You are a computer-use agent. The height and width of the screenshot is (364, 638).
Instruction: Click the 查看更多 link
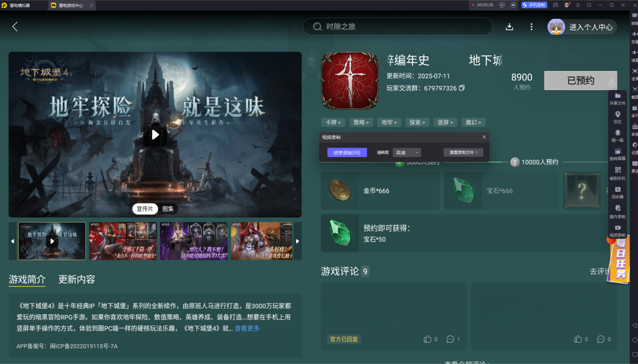click(247, 328)
